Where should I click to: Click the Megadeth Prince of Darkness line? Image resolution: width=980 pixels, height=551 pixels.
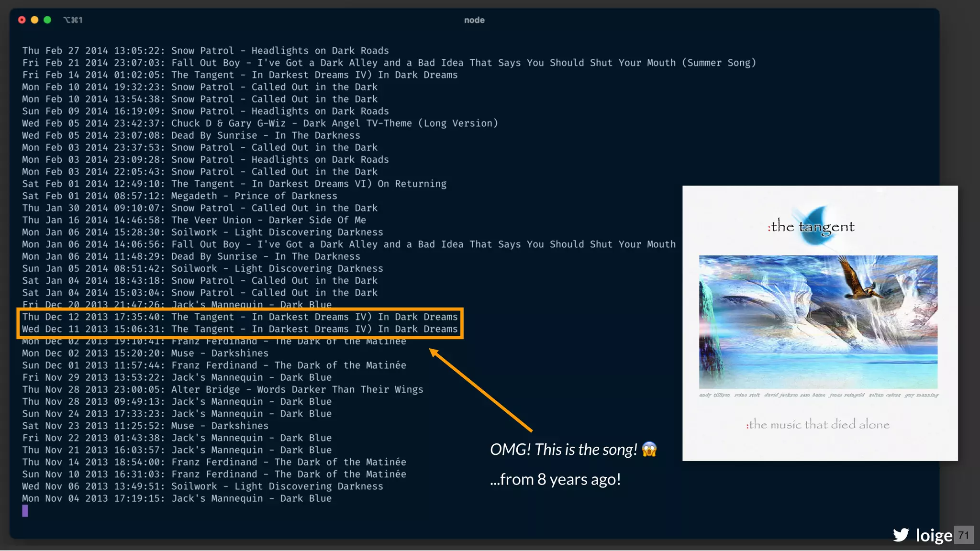(x=179, y=196)
